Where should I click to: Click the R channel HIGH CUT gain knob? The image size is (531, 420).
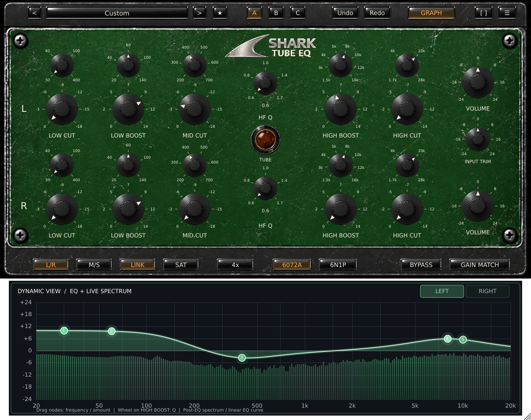coord(407,209)
